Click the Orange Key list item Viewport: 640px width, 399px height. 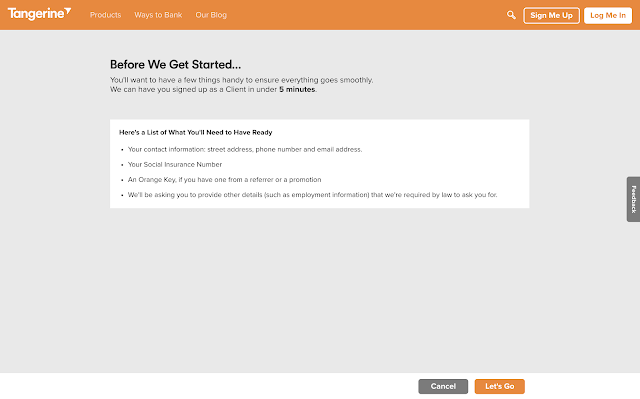tap(224, 180)
